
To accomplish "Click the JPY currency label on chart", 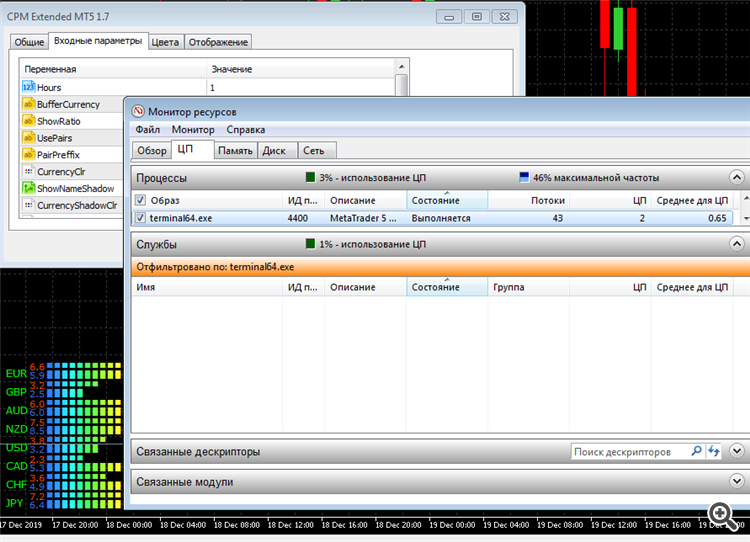I will [14, 503].
